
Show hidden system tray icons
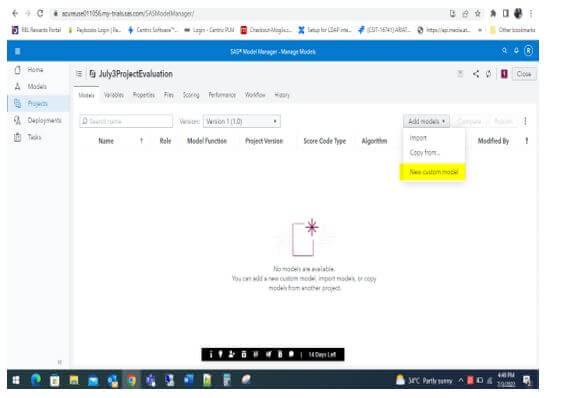pyautogui.click(x=461, y=380)
